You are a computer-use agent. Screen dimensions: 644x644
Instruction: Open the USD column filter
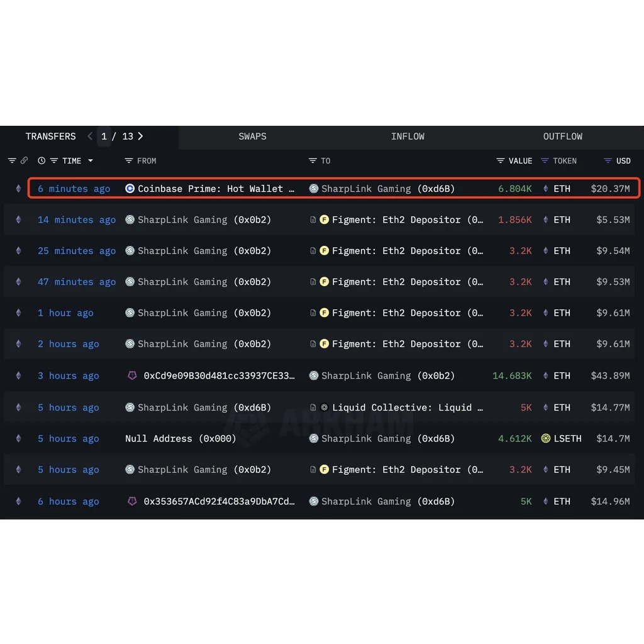pos(608,160)
